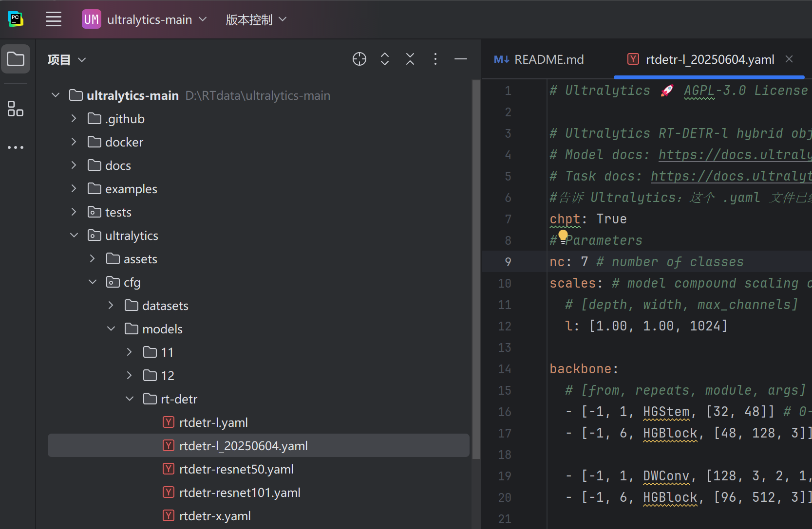Image resolution: width=812 pixels, height=529 pixels.
Task: Select rtdetr-x.yaml file
Action: click(x=259, y=515)
